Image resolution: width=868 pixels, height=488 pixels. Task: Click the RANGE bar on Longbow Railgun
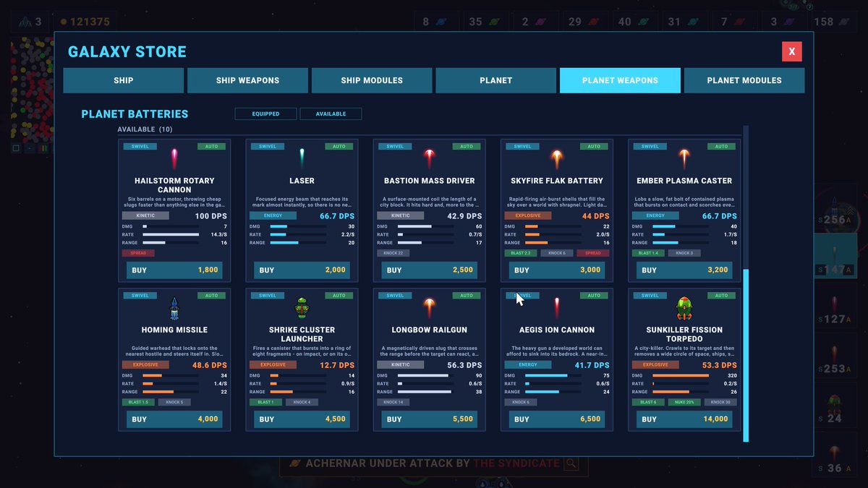[x=426, y=392]
